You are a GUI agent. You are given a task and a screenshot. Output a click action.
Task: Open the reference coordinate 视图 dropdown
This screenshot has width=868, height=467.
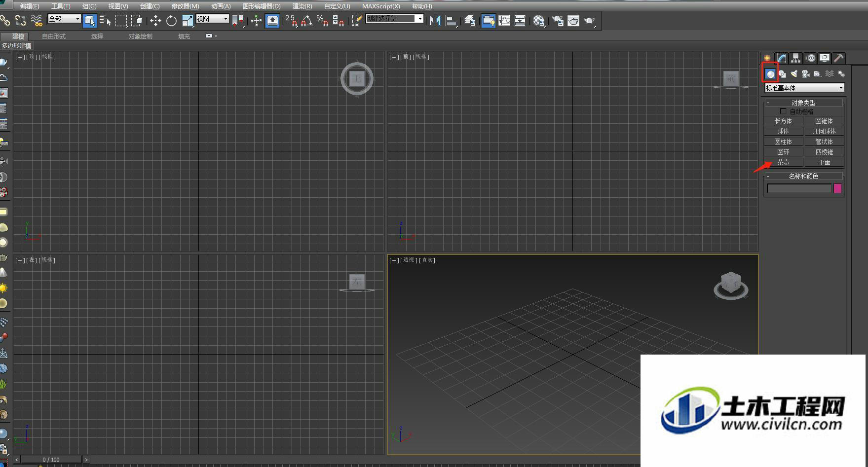tap(213, 19)
